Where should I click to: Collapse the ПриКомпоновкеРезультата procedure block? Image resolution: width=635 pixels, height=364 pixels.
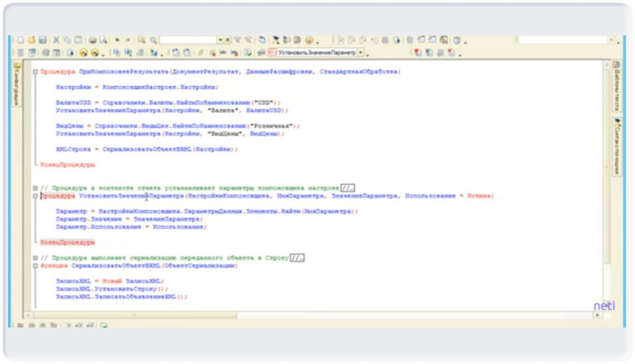(35, 72)
